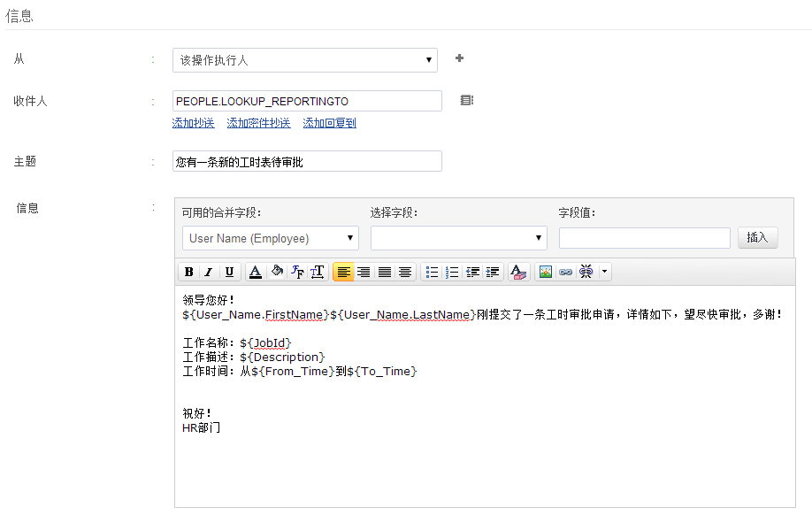Toggle bold formatting in the editor
Screen dimensions: 812x523
coord(189,273)
